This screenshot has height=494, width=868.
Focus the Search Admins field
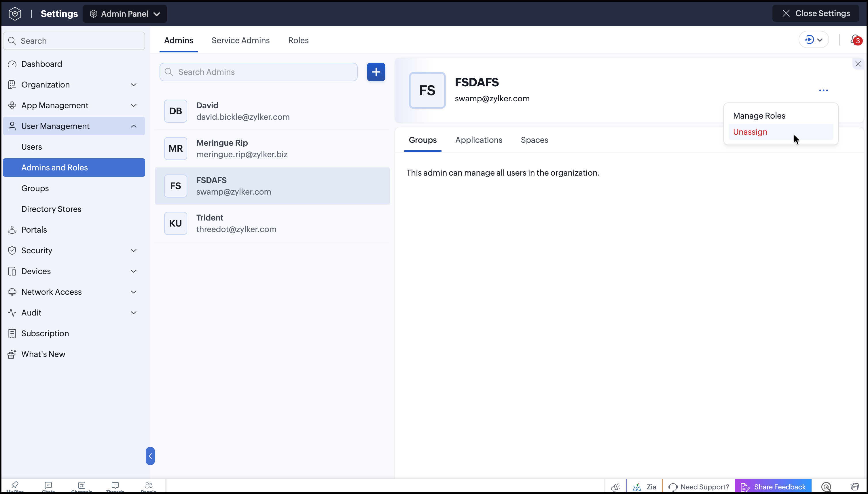[x=258, y=72]
